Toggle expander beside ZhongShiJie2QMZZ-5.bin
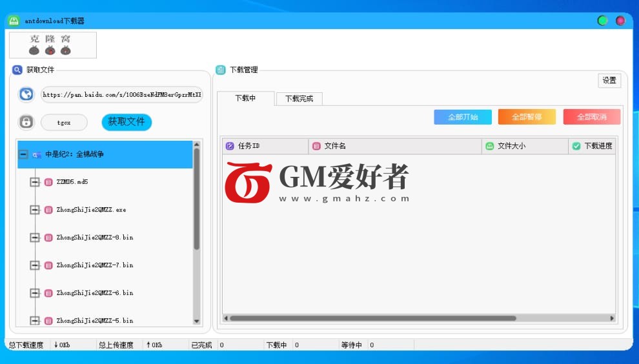 coord(35,321)
